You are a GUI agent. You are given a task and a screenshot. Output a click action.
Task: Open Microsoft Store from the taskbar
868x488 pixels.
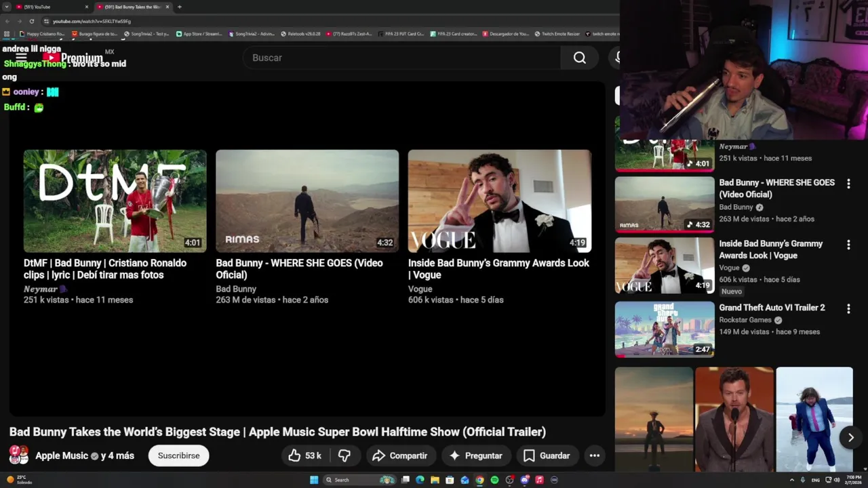450,480
